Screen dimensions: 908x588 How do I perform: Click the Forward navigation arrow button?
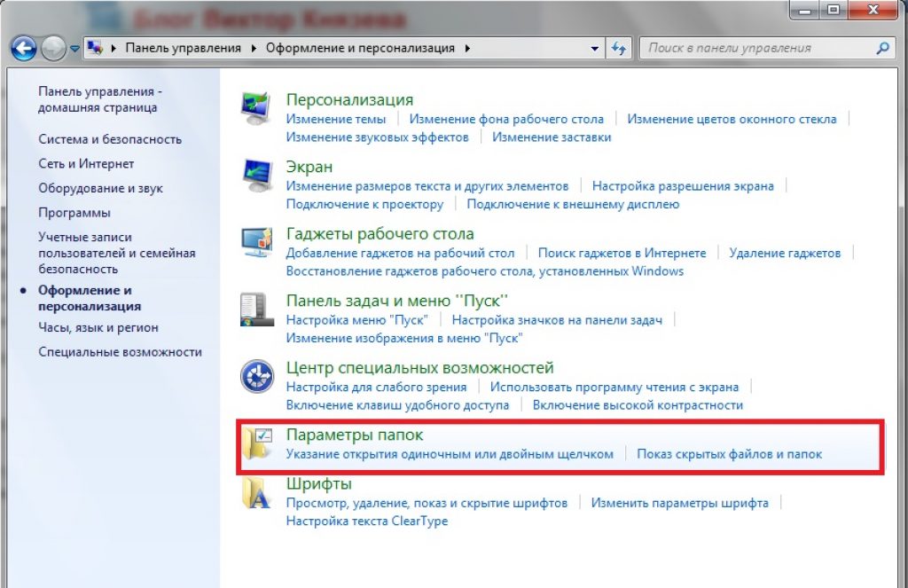pyautogui.click(x=53, y=48)
